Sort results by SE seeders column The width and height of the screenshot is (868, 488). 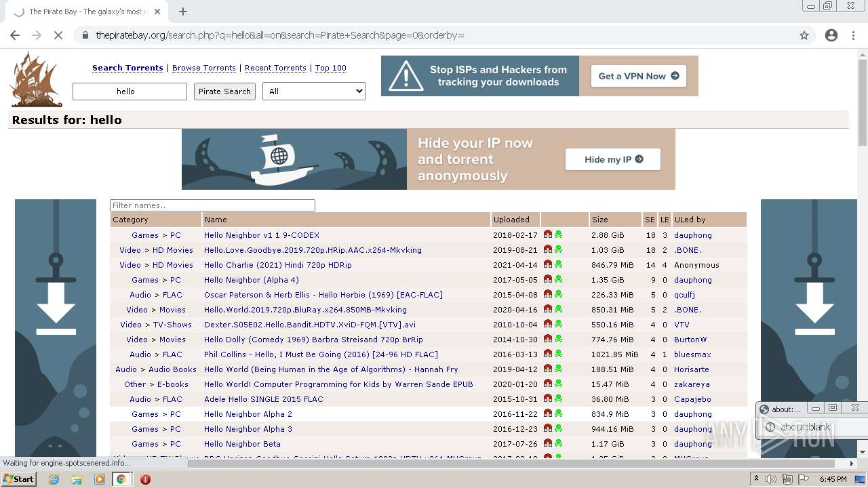650,220
